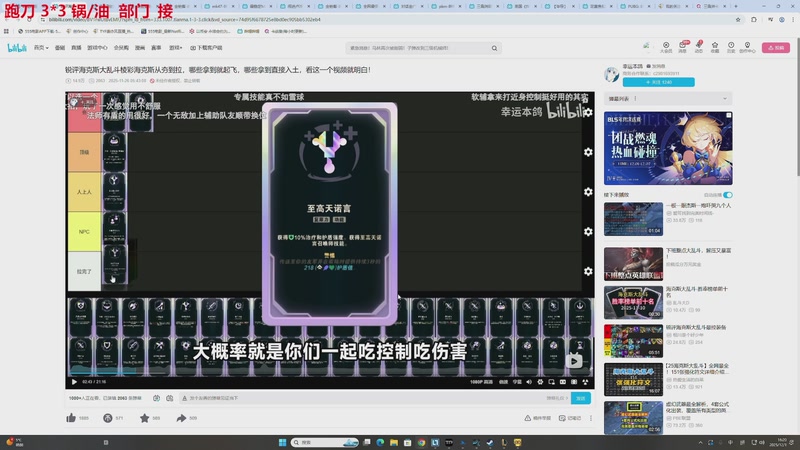This screenshot has height=450, width=800.
Task: Click 下载客户端 link
Action: click(x=206, y=47)
